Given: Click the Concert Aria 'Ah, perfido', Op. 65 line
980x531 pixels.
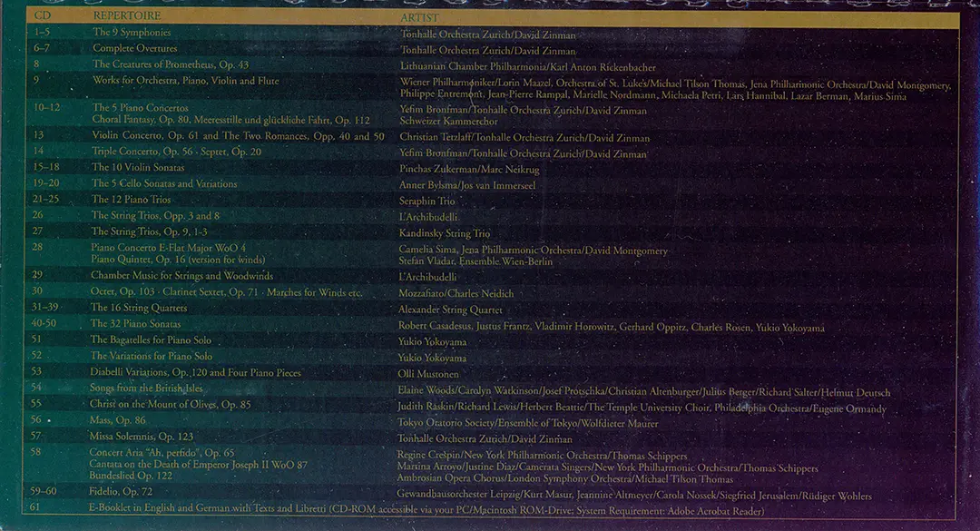Looking at the screenshot, I should 162,453.
